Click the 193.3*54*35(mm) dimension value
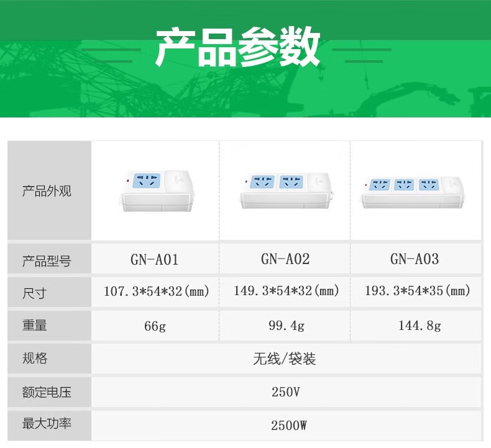 (416, 291)
